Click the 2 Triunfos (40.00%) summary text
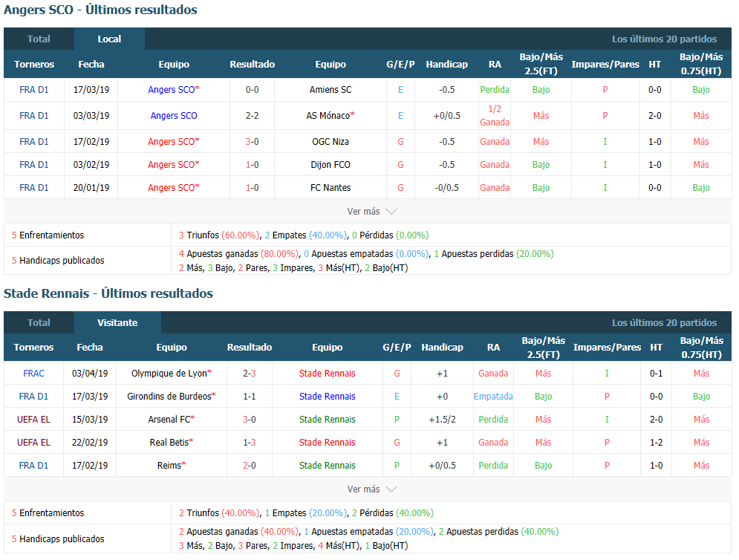The height and width of the screenshot is (560, 739). pyautogui.click(x=219, y=513)
